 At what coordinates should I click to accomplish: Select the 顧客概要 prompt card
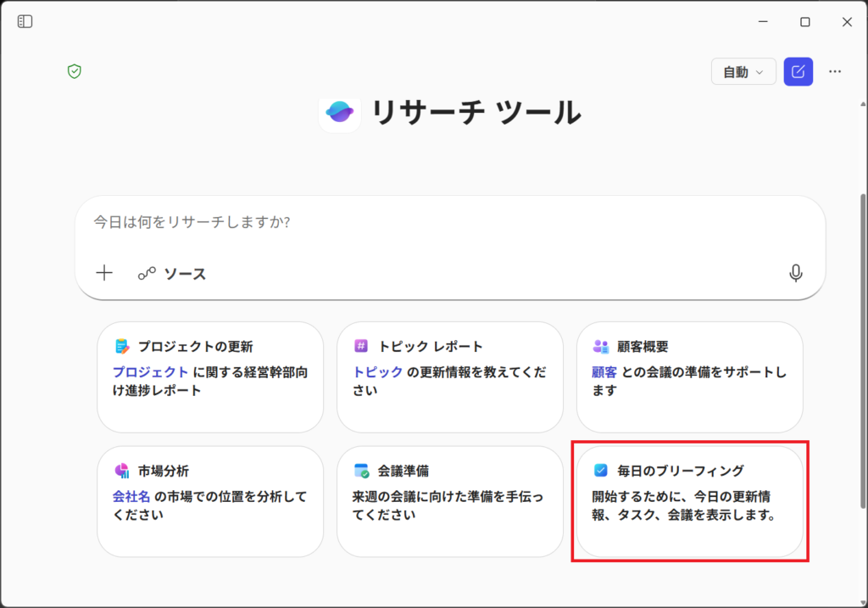pyautogui.click(x=689, y=377)
